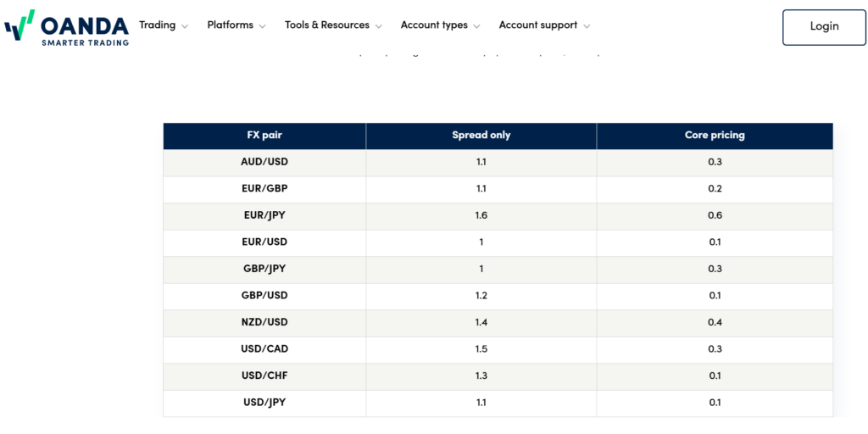Image resolution: width=868 pixels, height=434 pixels.
Task: Select USD/CAD spread only value 1.5
Action: (x=481, y=350)
